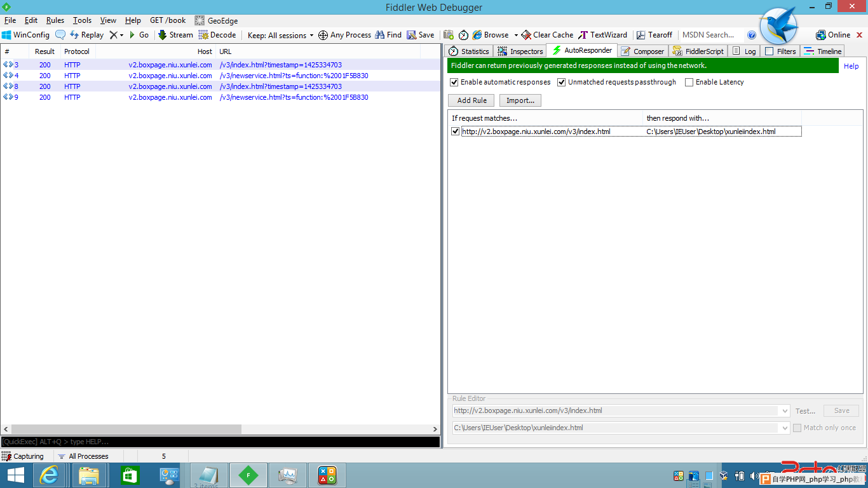Image resolution: width=868 pixels, height=488 pixels.
Task: Open the Keep: All sessions dropdown
Action: [281, 35]
